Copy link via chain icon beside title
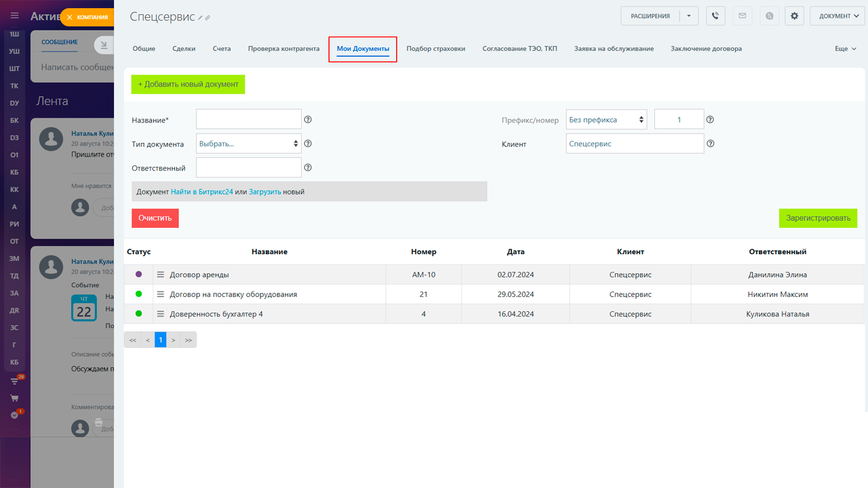This screenshot has width=868, height=488. pos(208,18)
